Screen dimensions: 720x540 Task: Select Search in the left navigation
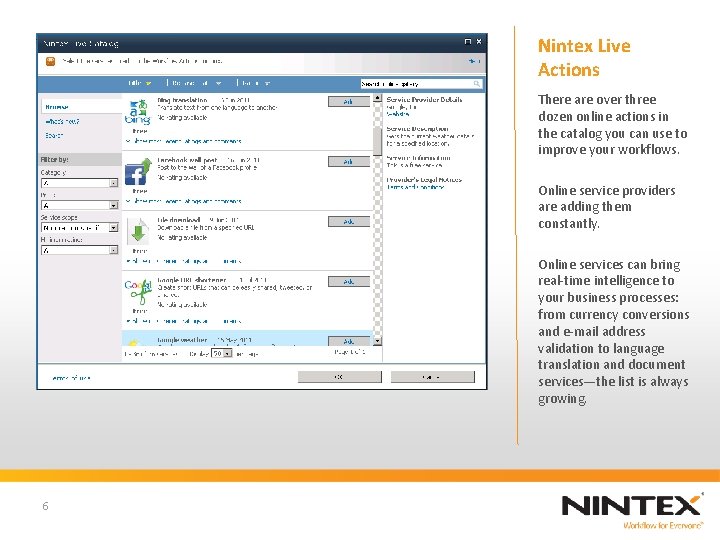tap(54, 136)
